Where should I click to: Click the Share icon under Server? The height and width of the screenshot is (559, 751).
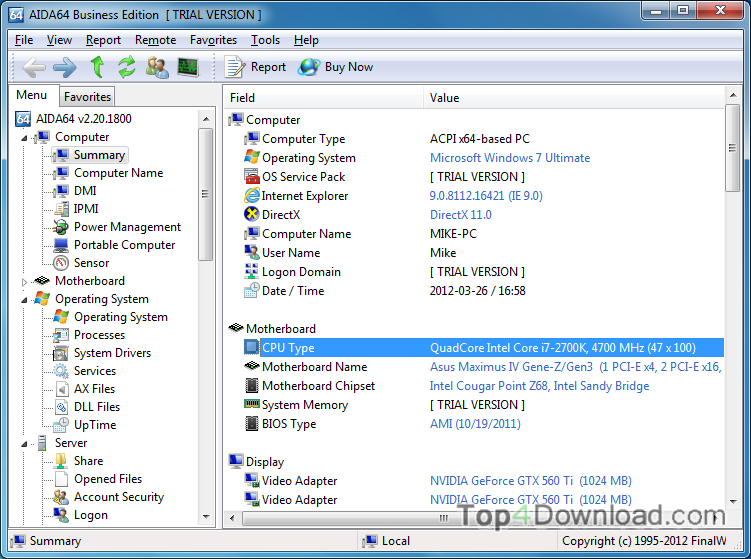61,461
